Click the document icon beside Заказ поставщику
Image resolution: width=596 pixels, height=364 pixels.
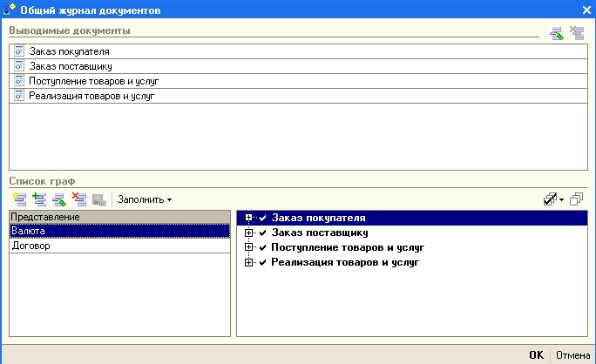[x=19, y=66]
